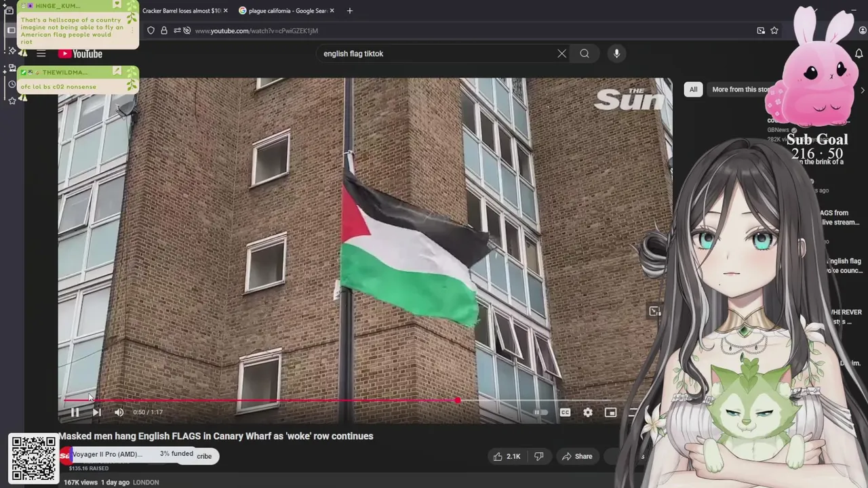Dislike the video thumbs-down button

(539, 456)
